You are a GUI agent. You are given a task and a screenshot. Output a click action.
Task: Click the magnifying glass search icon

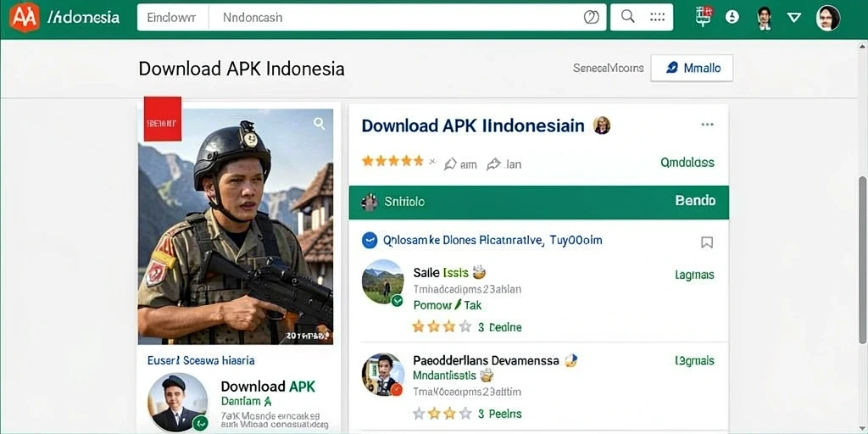pos(628,16)
